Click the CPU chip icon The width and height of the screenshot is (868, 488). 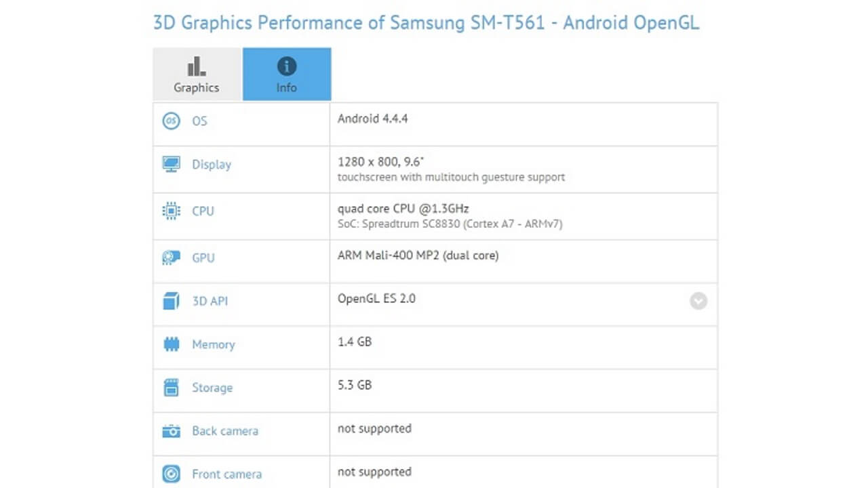(171, 211)
